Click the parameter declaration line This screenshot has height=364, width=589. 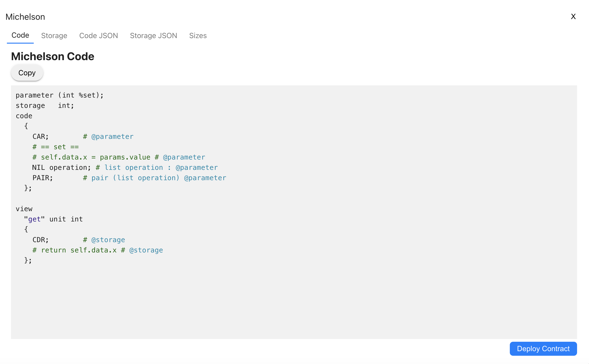click(60, 95)
